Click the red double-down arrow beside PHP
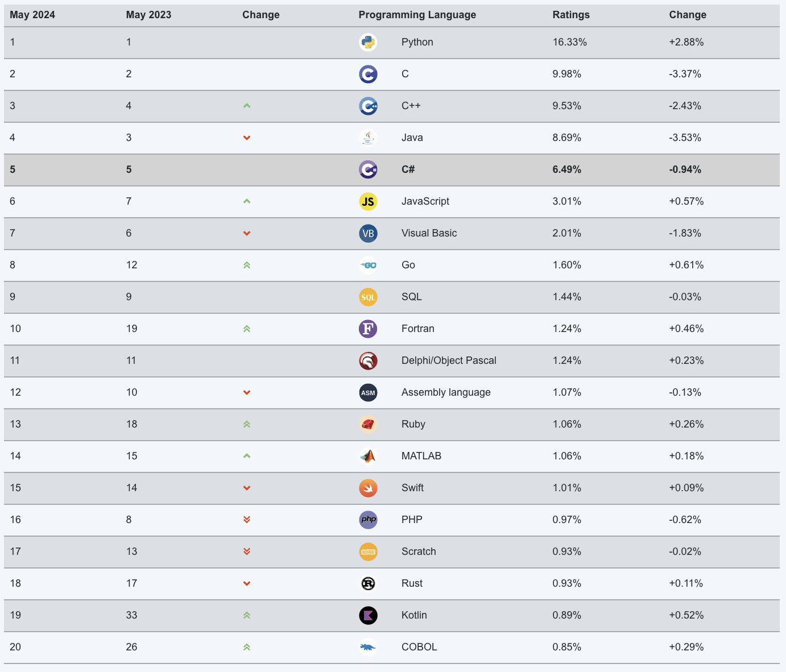Image resolution: width=786 pixels, height=672 pixels. click(x=247, y=520)
